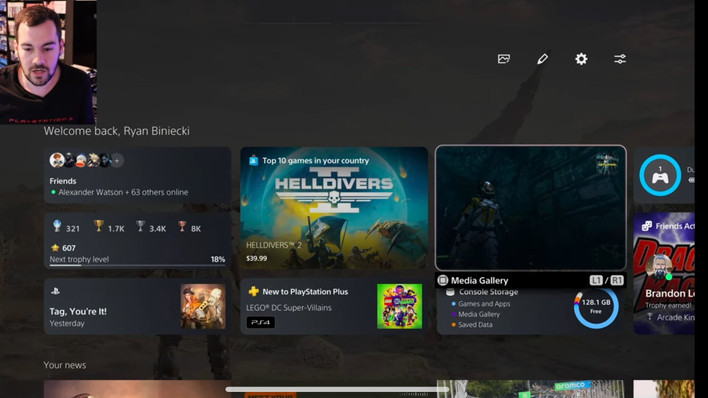Select Media Gallery storage legend entry
The width and height of the screenshot is (708, 398).
point(475,314)
